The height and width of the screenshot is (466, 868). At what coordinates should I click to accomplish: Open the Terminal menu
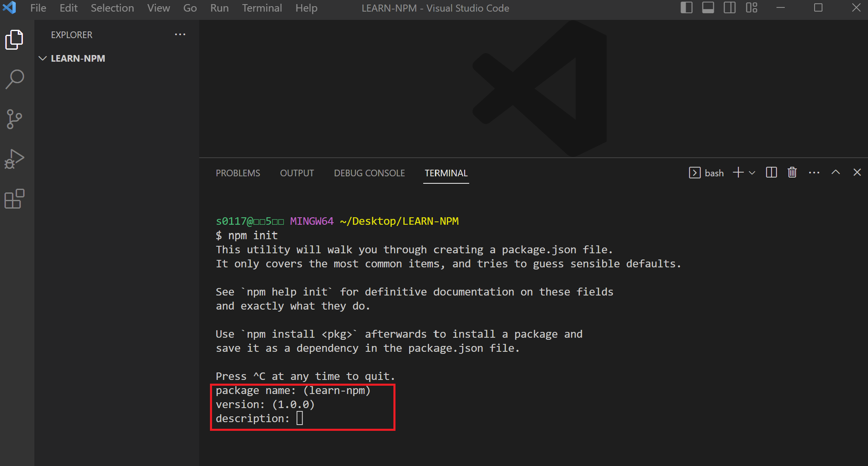262,8
